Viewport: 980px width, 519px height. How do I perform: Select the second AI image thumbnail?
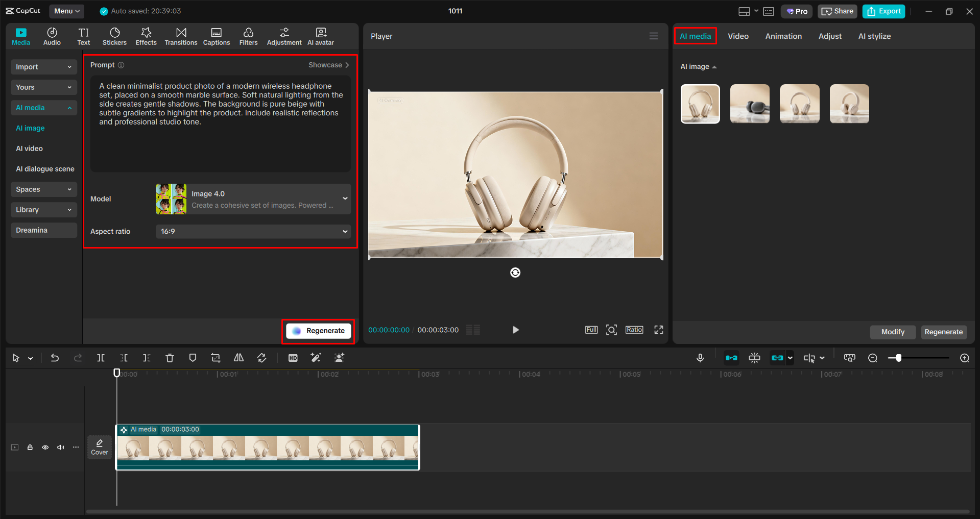pos(749,104)
